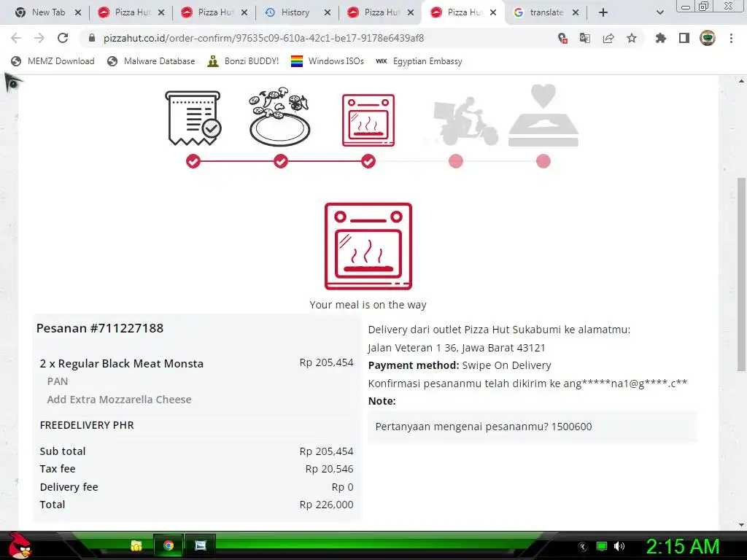Click the delivered heart pizza box icon
This screenshot has height=560, width=747.
pyautogui.click(x=543, y=116)
